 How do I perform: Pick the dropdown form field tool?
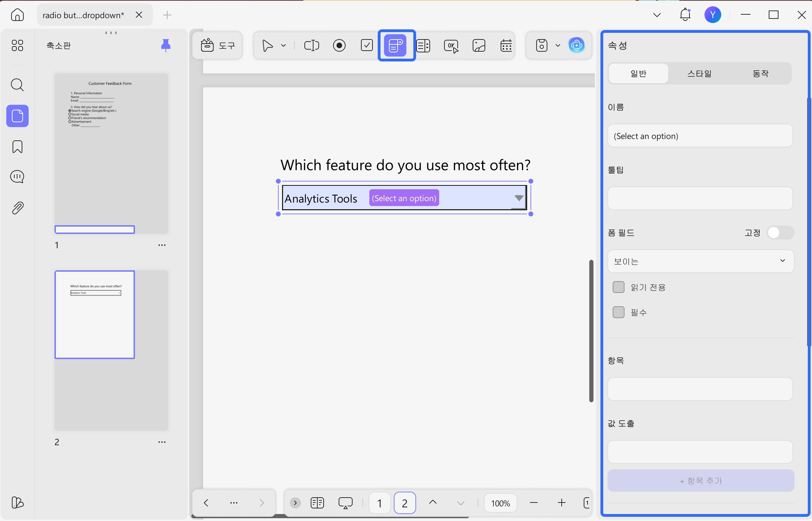[395, 45]
